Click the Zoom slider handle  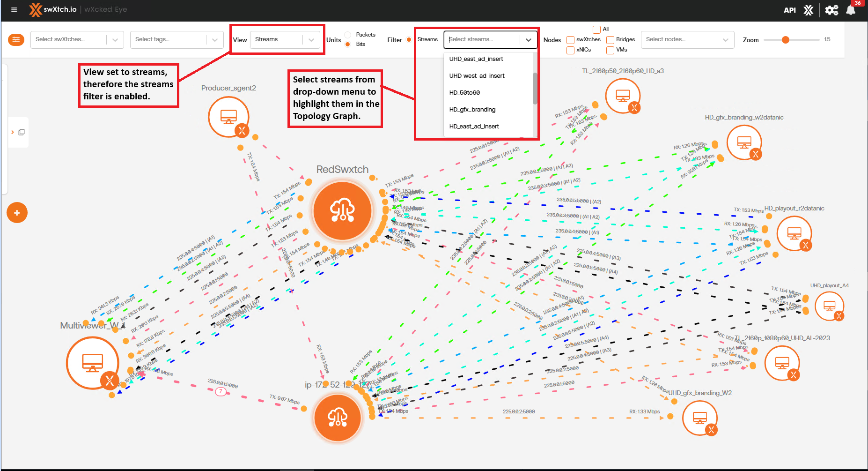(x=786, y=40)
